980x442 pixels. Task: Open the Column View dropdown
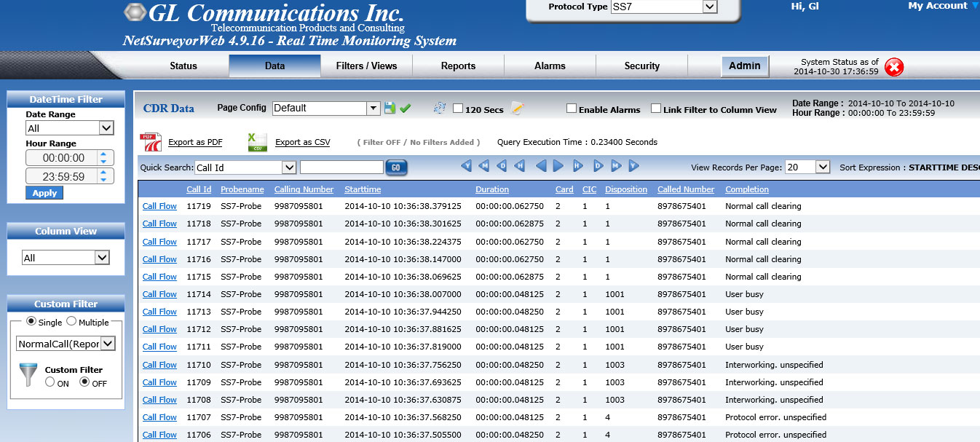tap(66, 258)
